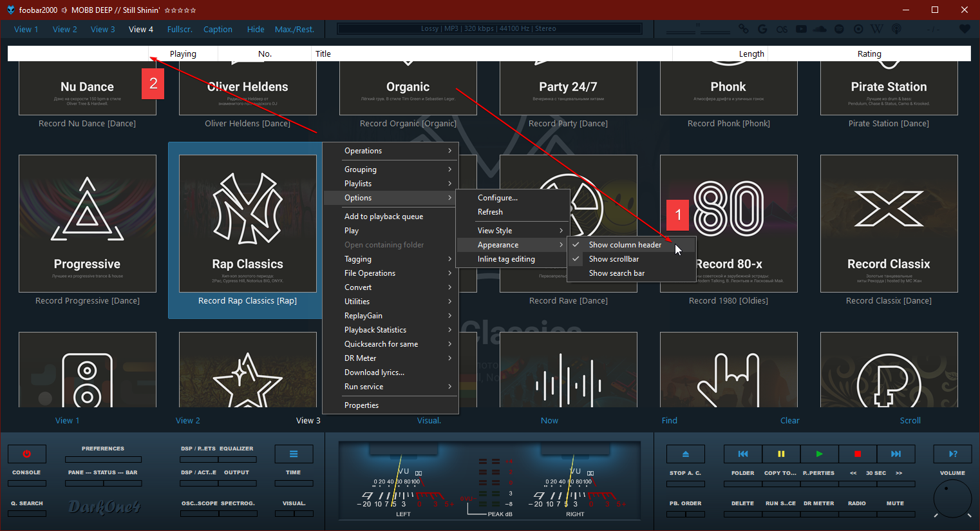Screen dimensions: 980x531
Task: Open the Google search icon
Action: [762, 29]
